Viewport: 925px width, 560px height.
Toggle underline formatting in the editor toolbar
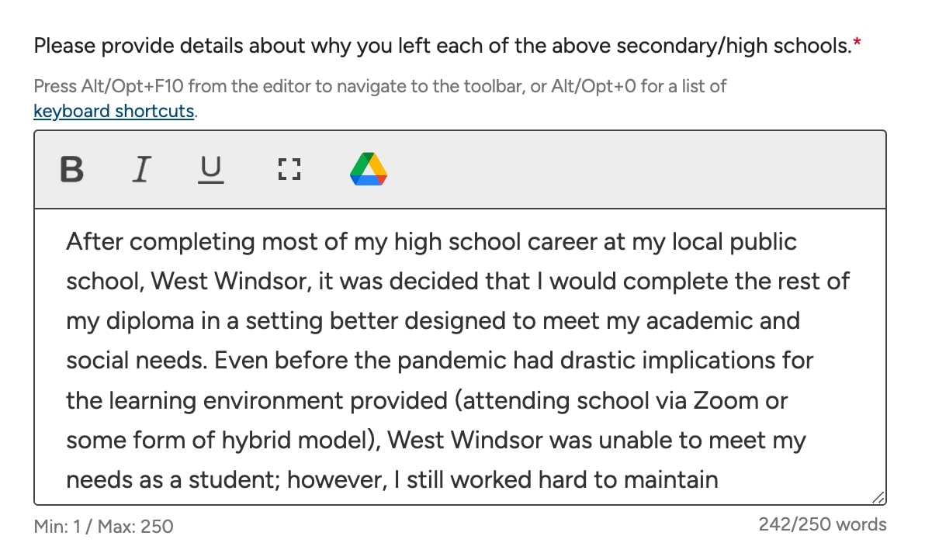[x=210, y=169]
